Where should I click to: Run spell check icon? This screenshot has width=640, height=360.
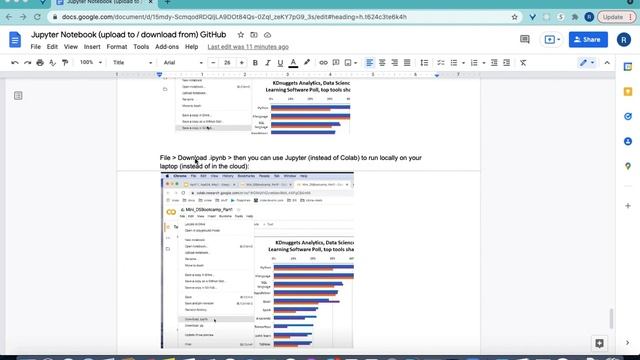point(52,63)
